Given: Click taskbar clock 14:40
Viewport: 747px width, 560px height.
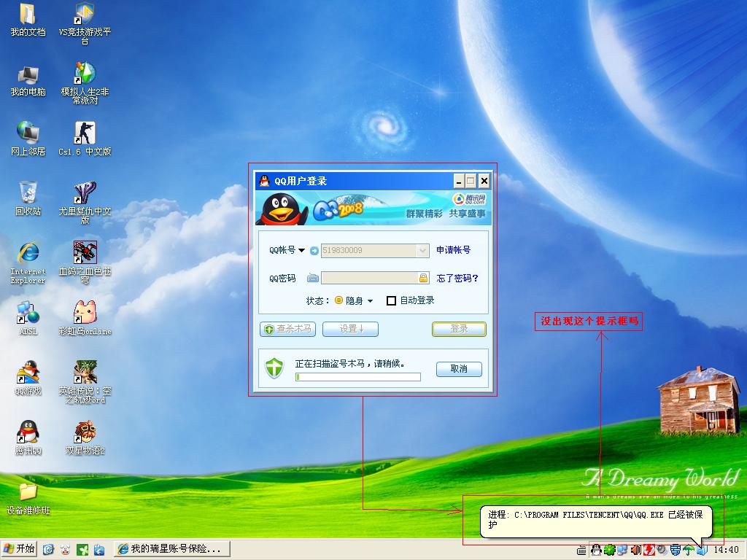Looking at the screenshot, I should tap(726, 550).
